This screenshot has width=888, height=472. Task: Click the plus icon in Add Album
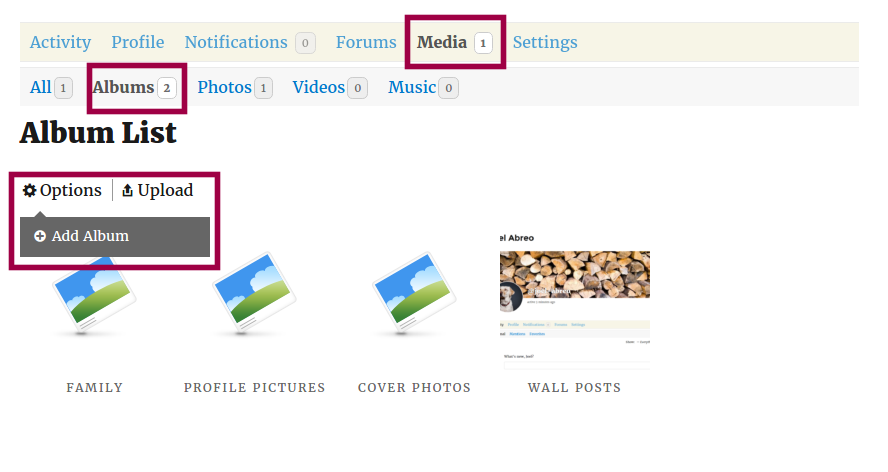point(40,237)
